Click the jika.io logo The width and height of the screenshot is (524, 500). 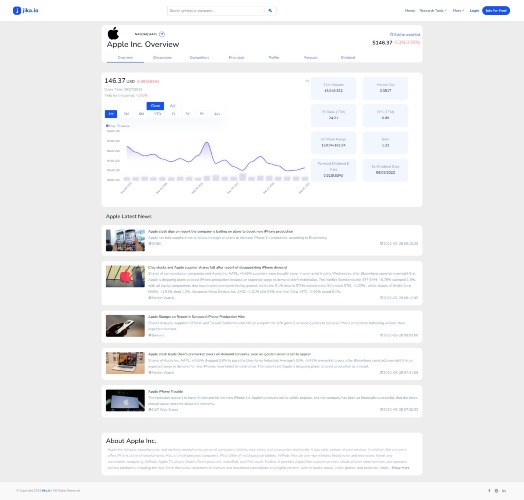(26, 10)
